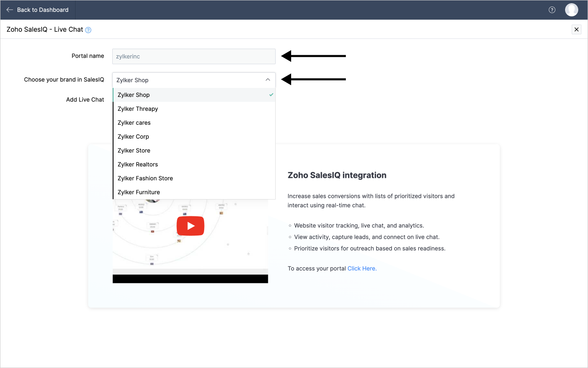Select Zylker Shop from the brand list
Screen dimensions: 588x368
tap(194, 95)
